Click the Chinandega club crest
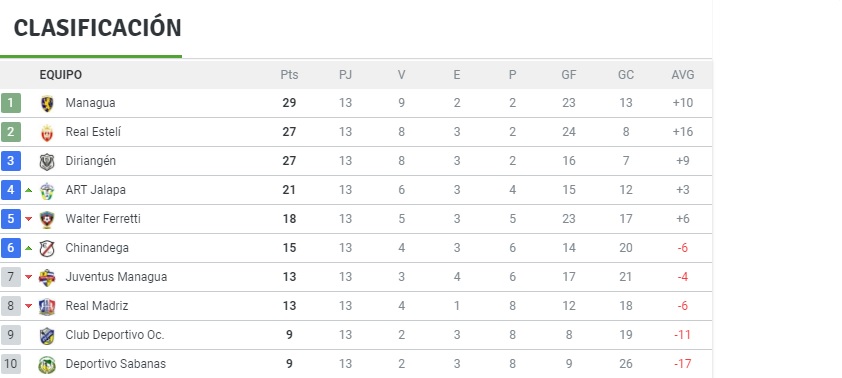The image size is (842, 378). (47, 248)
